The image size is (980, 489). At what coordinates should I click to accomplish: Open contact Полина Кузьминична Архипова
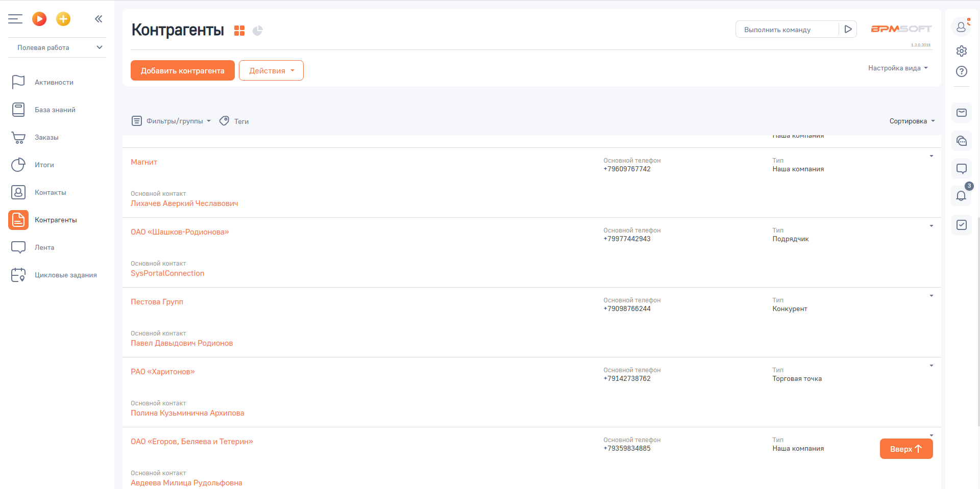187,413
